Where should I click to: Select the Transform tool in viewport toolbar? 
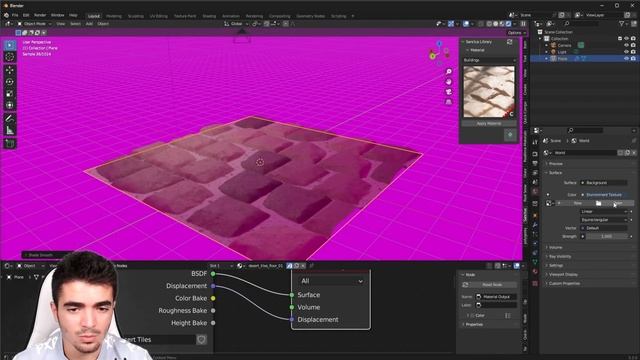[10, 105]
